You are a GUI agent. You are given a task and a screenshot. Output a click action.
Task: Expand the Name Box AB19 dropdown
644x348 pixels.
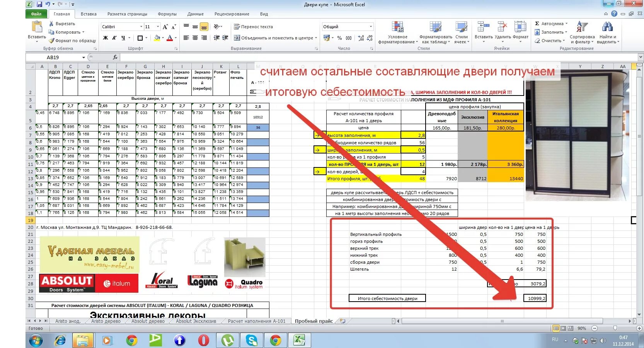(83, 58)
